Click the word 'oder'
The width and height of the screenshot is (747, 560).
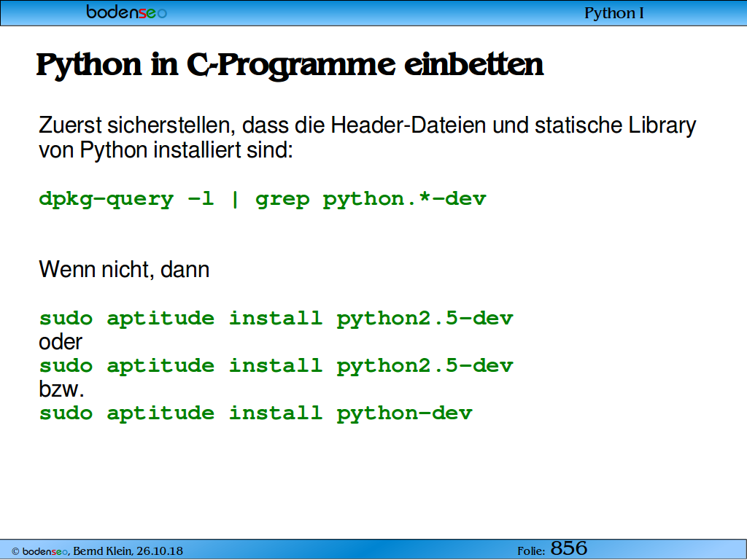click(x=61, y=342)
